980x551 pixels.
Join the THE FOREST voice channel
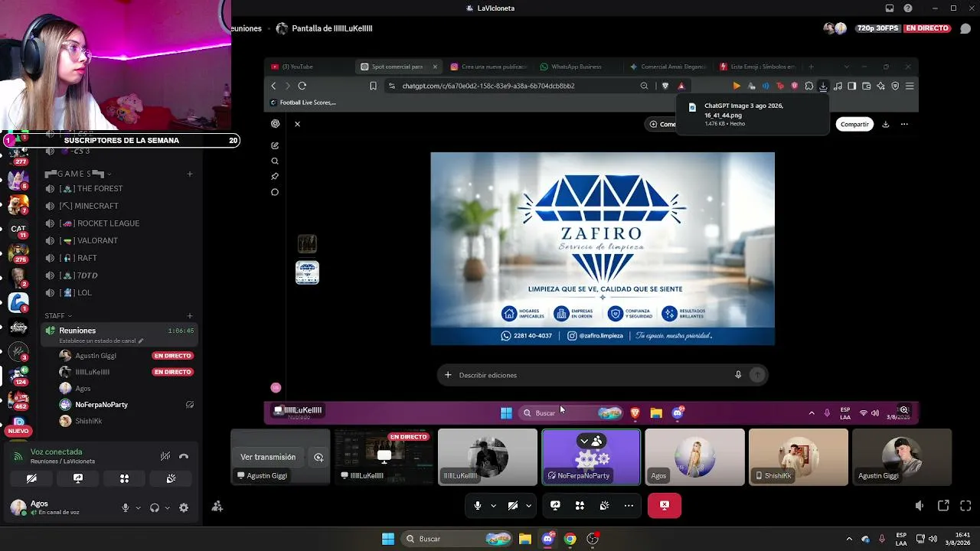(x=120, y=188)
